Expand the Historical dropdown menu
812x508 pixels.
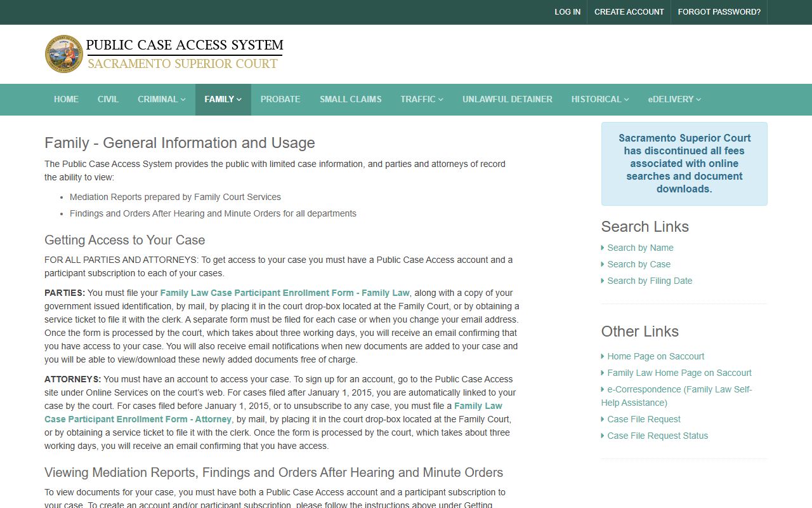pos(600,99)
